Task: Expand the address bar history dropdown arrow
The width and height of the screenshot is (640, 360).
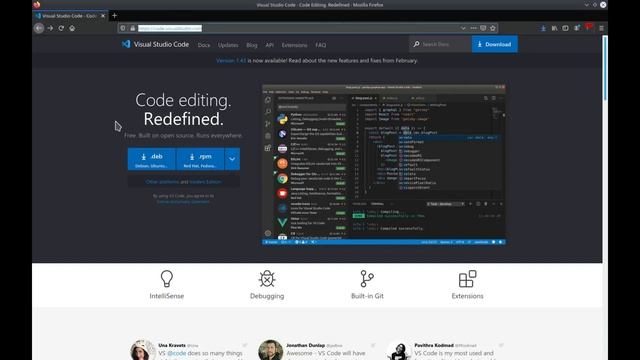Action: [463, 28]
